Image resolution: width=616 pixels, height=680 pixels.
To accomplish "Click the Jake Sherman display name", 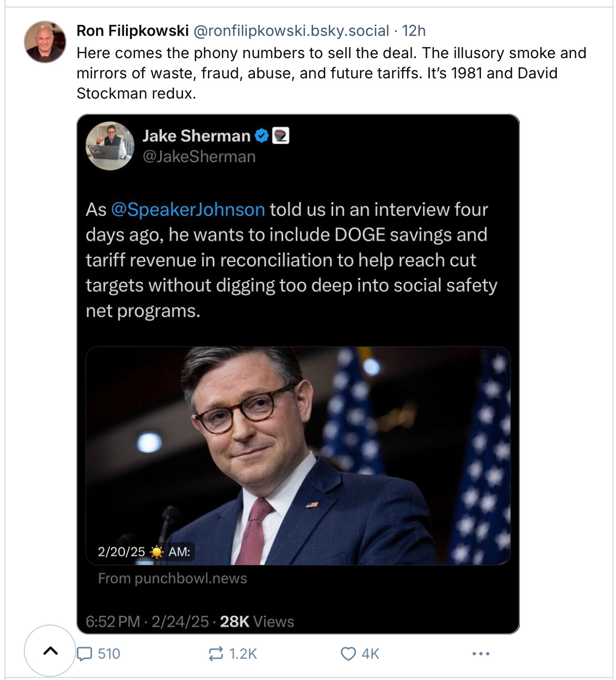I will click(x=196, y=136).
